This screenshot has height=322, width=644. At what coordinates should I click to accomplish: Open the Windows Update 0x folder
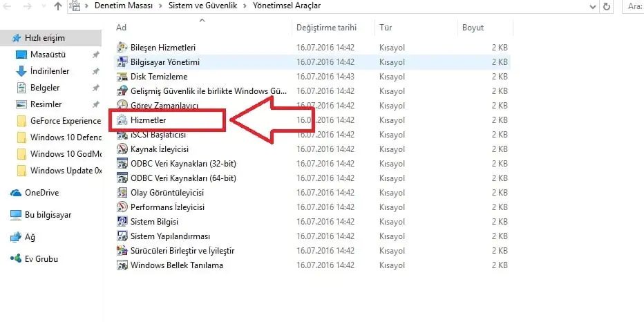pos(59,171)
